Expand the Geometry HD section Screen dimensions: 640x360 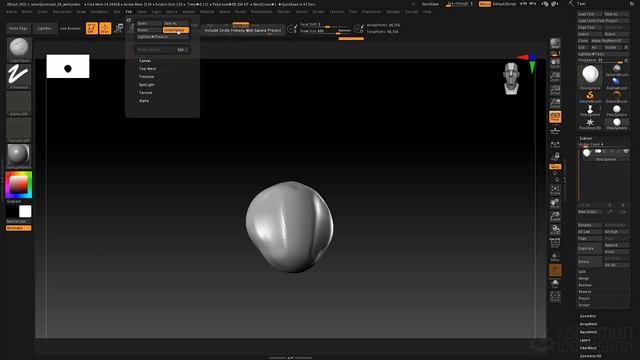tap(591, 356)
